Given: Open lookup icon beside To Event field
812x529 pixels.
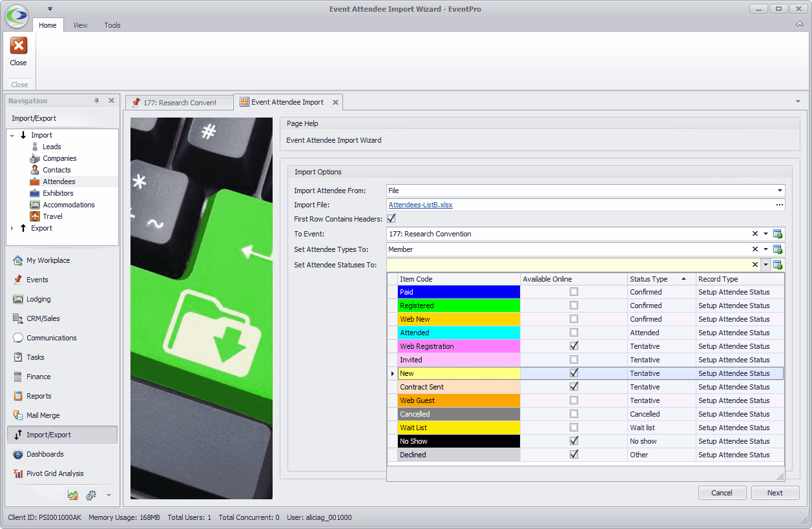Looking at the screenshot, I should 778,234.
